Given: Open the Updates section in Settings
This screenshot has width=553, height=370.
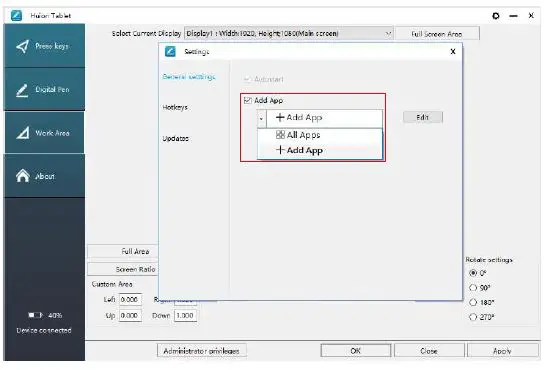Looking at the screenshot, I should (x=175, y=138).
